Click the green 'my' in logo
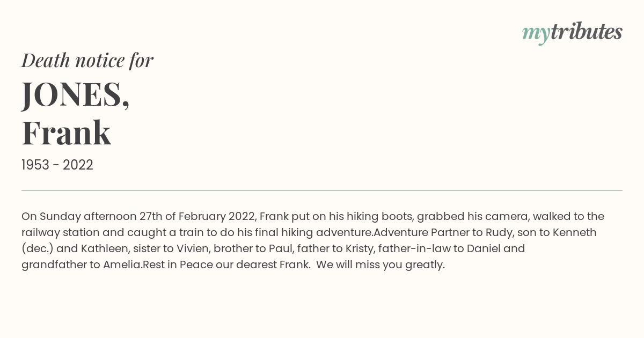 pos(536,34)
